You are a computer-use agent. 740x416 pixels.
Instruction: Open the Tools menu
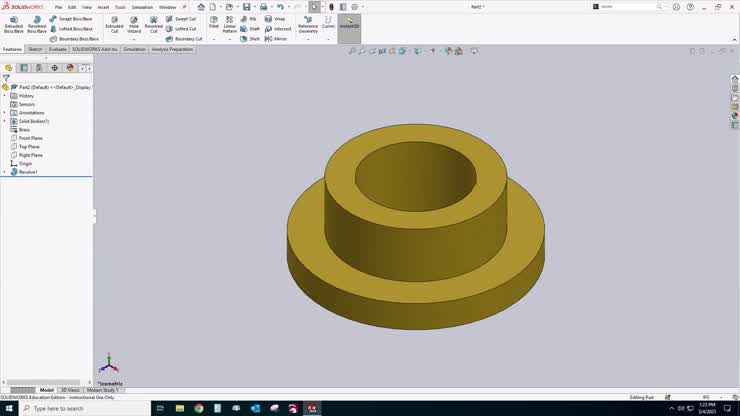[120, 7]
